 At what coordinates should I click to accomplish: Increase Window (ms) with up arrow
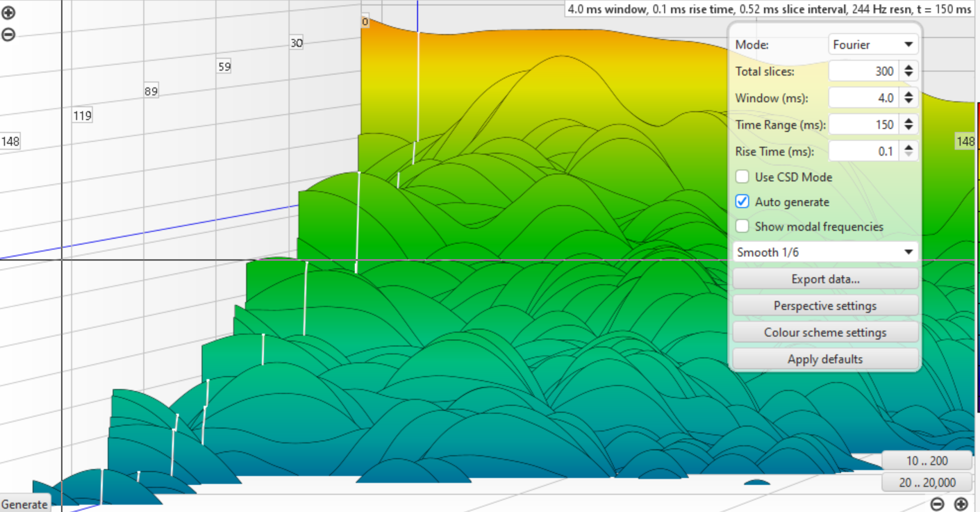point(908,94)
